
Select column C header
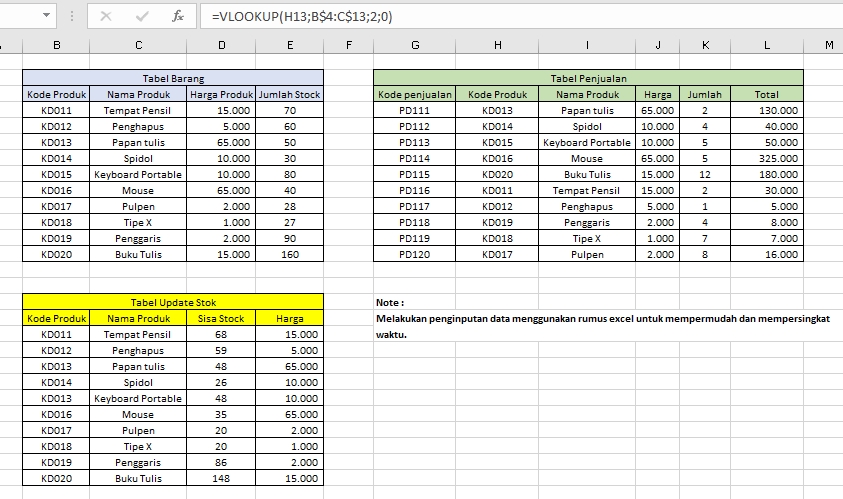[x=138, y=45]
